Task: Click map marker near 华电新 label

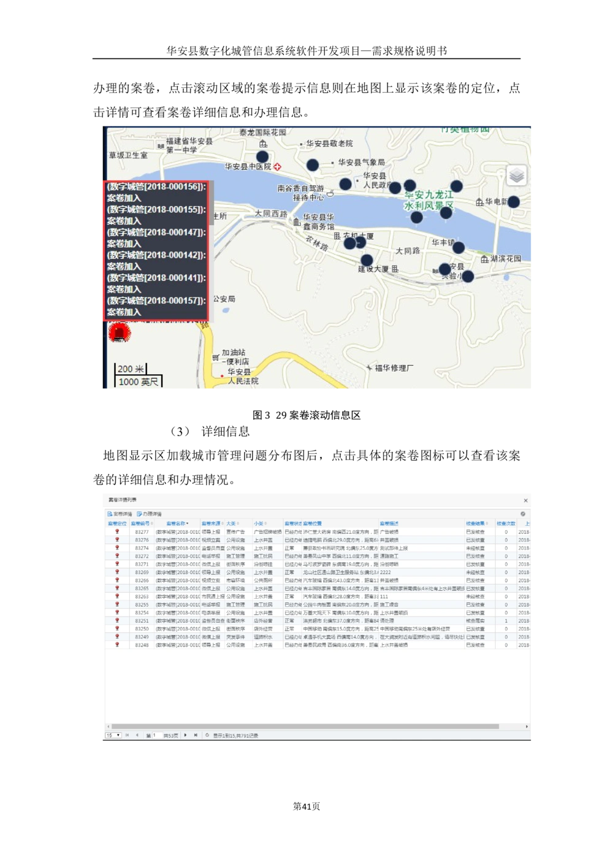Action: pyautogui.click(x=514, y=202)
